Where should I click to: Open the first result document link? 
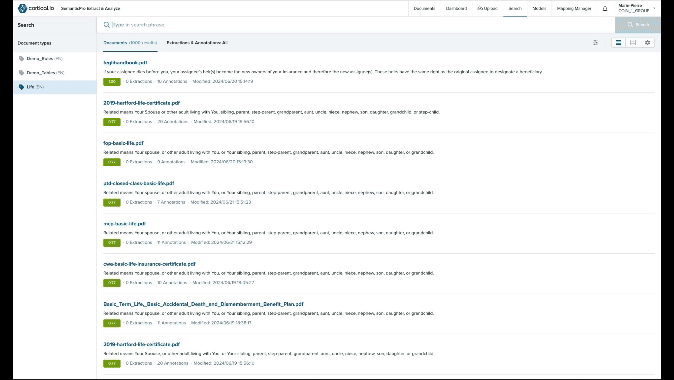coord(125,63)
